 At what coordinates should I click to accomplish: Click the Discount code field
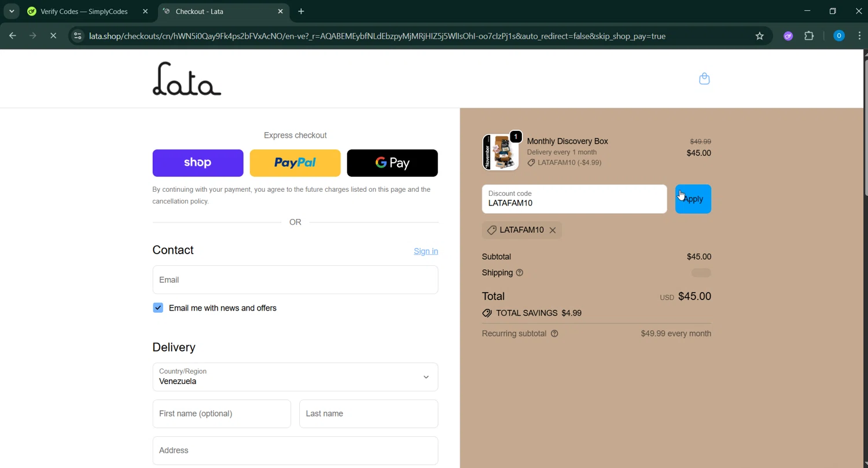click(574, 199)
